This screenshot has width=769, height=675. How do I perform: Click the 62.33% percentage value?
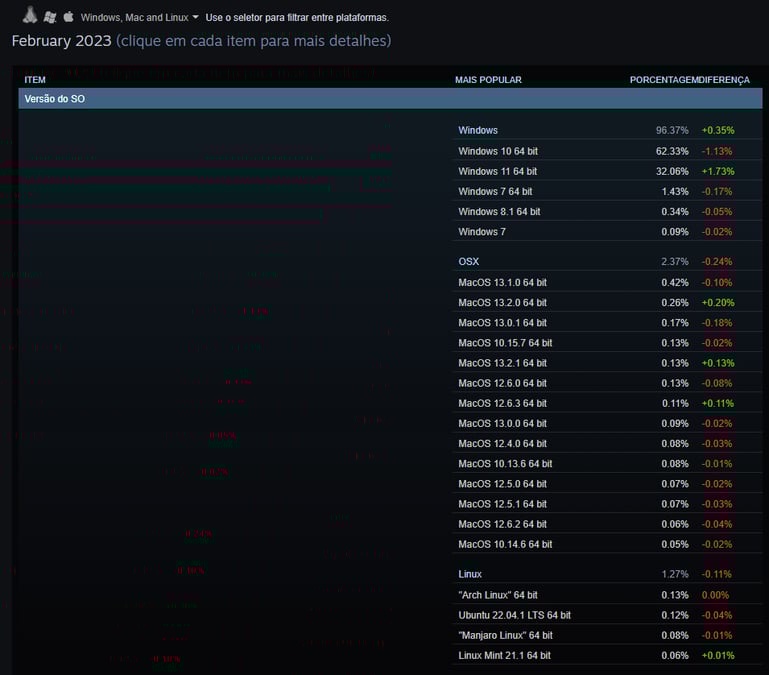click(x=672, y=151)
